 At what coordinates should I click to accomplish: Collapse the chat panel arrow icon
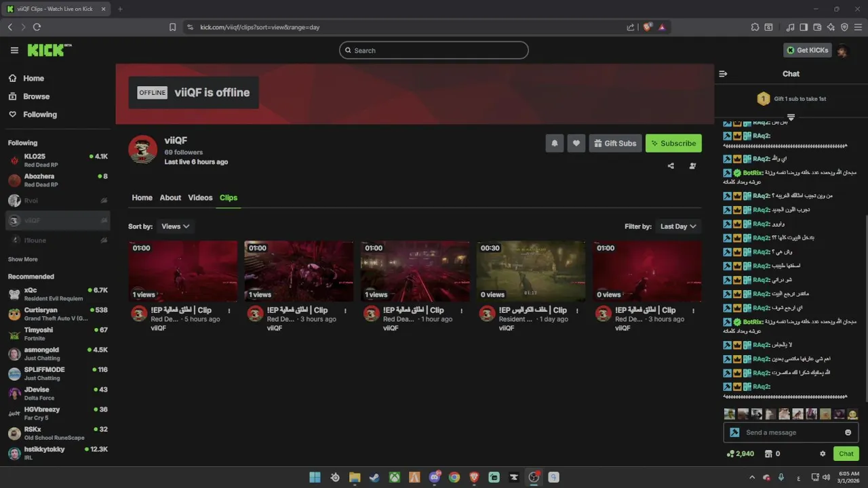(723, 74)
